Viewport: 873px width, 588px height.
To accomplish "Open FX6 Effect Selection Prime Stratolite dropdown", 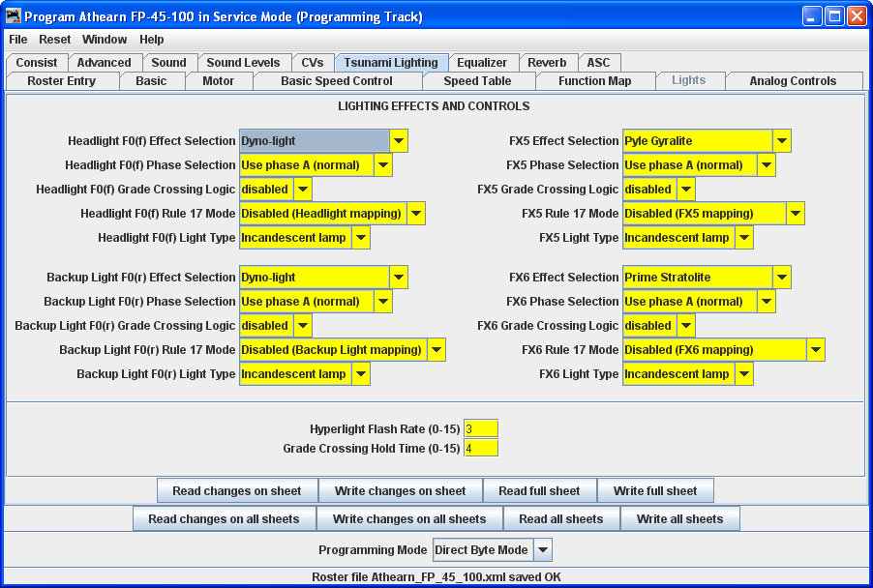I will (x=707, y=278).
